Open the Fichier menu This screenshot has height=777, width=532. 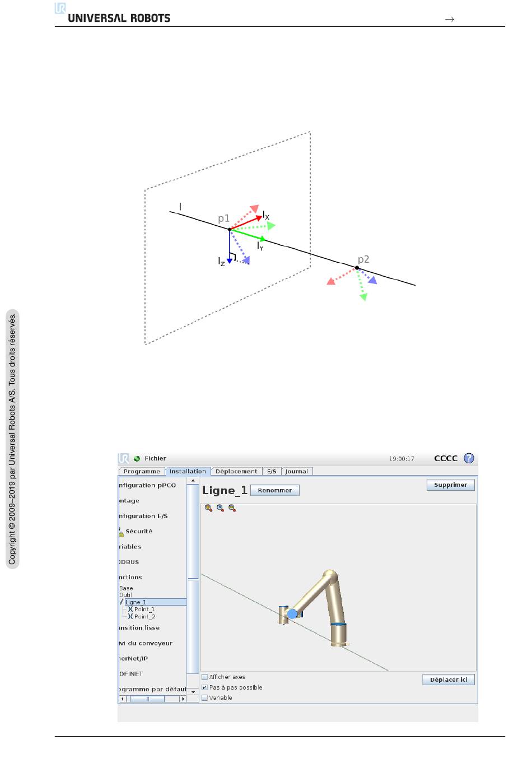pyautogui.click(x=155, y=458)
